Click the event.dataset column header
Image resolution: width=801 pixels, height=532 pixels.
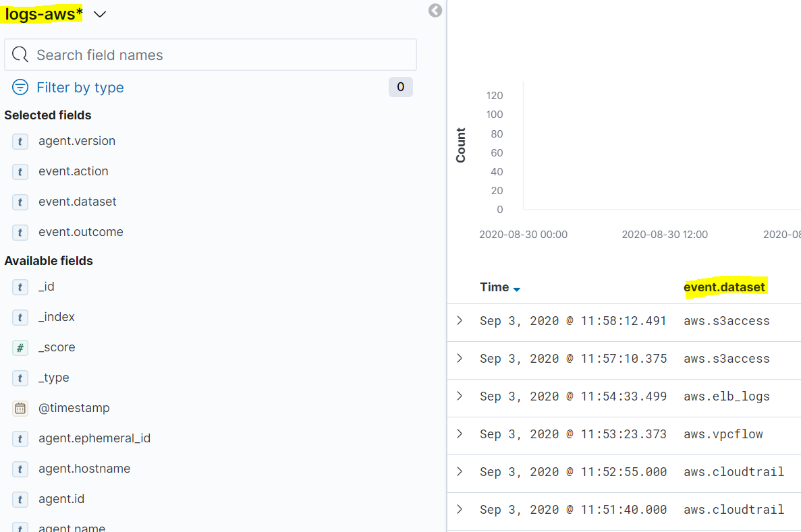tap(724, 287)
